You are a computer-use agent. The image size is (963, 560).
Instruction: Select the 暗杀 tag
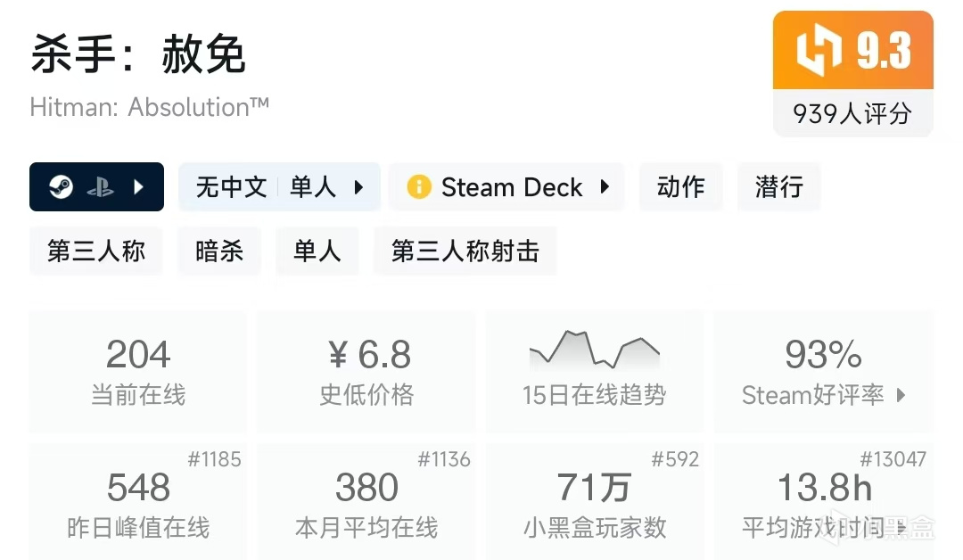point(219,251)
